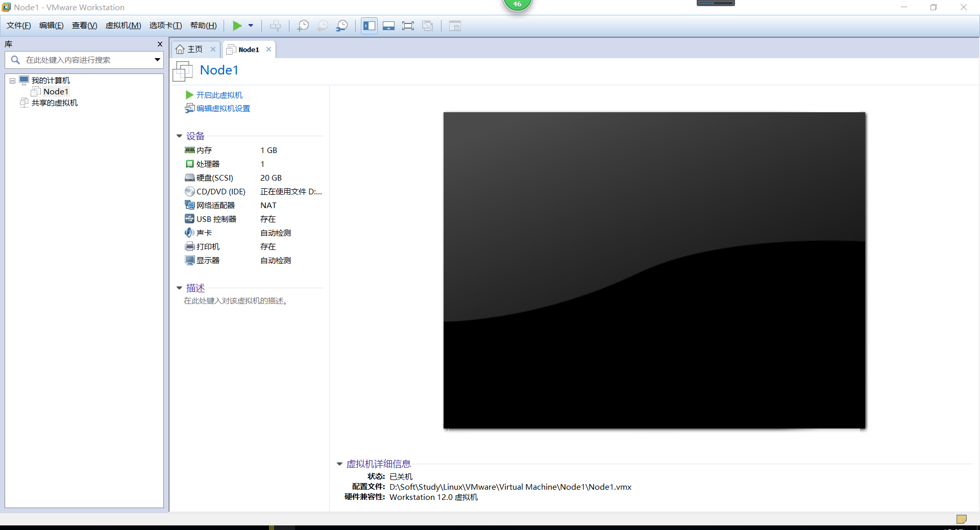Toggle the library sidebar view icon
This screenshot has height=530, width=980.
tap(369, 26)
